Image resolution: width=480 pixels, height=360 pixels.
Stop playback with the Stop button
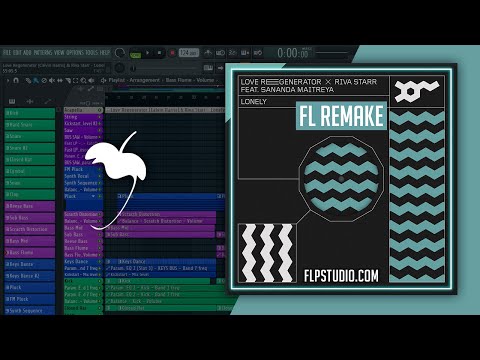tap(159, 53)
